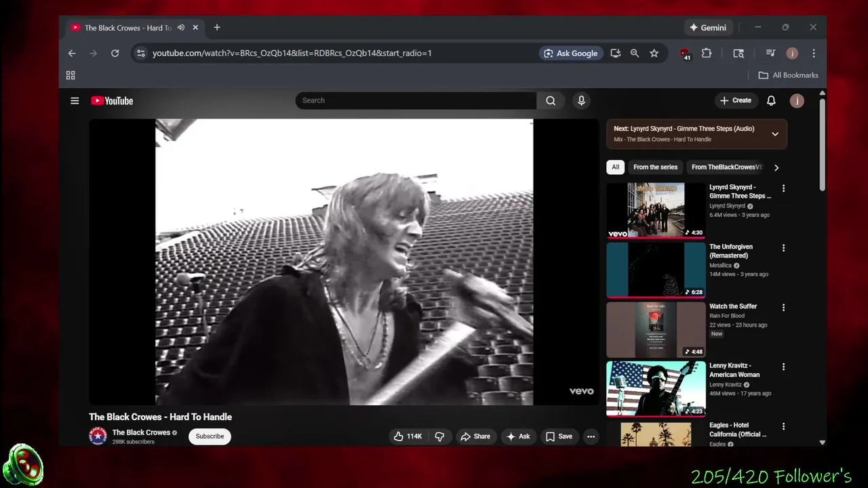Dislike the video with thumbs down
Screen dimensions: 868x488
pos(439,436)
